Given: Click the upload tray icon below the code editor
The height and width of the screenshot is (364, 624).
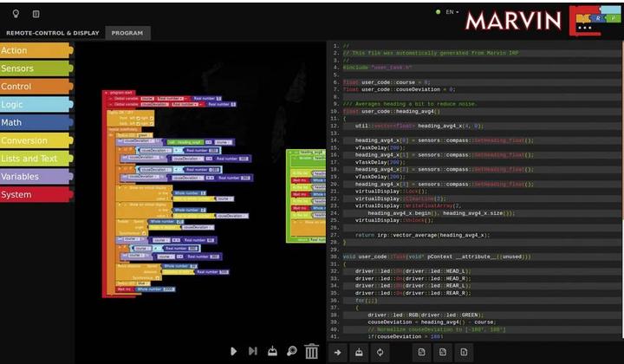Looking at the screenshot, I should [359, 353].
